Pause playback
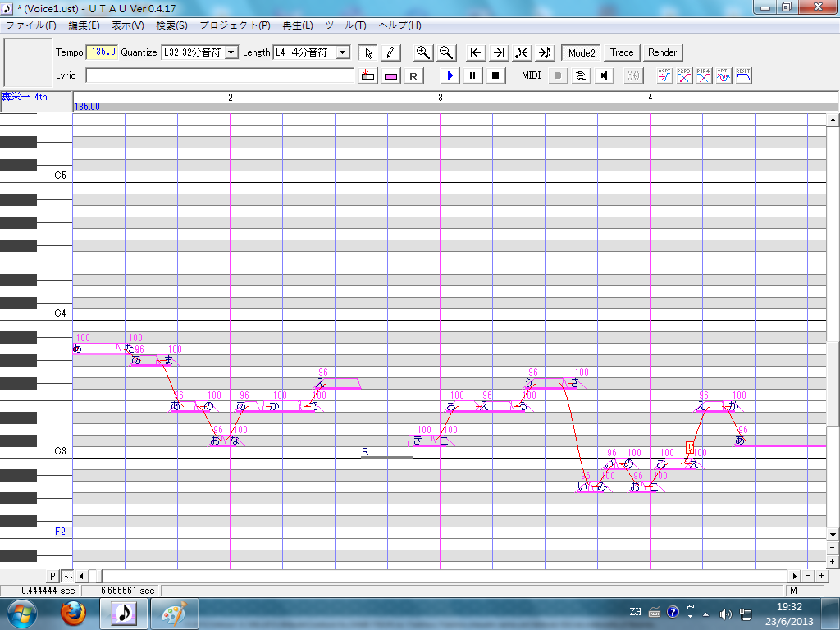This screenshot has height=630, width=840. tap(472, 75)
